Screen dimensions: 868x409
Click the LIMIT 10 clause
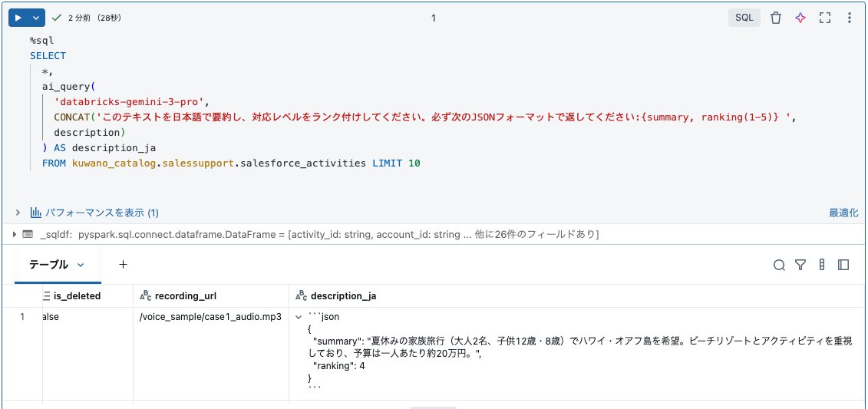point(396,163)
